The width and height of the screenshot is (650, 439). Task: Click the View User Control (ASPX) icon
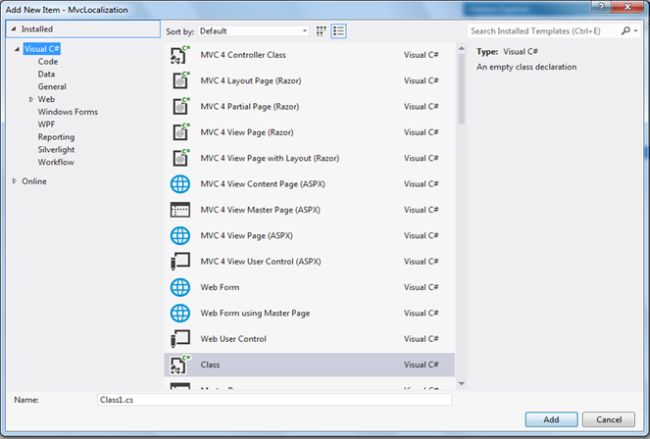(x=180, y=262)
